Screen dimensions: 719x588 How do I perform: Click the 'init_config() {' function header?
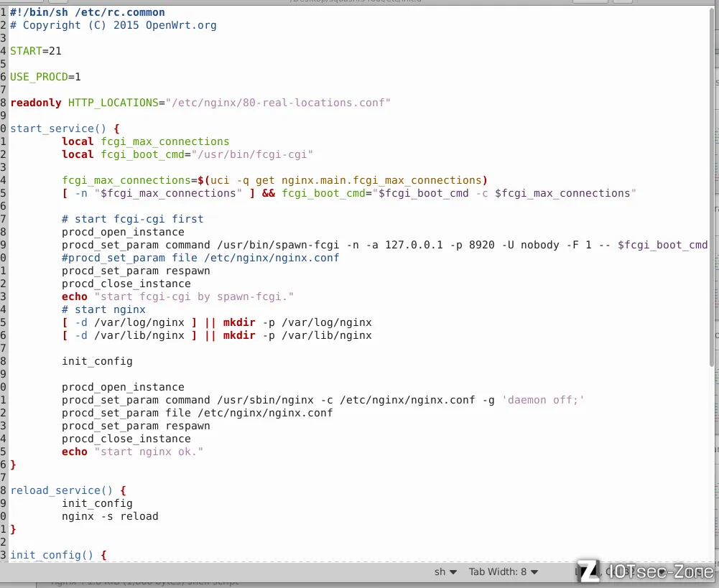58,555
